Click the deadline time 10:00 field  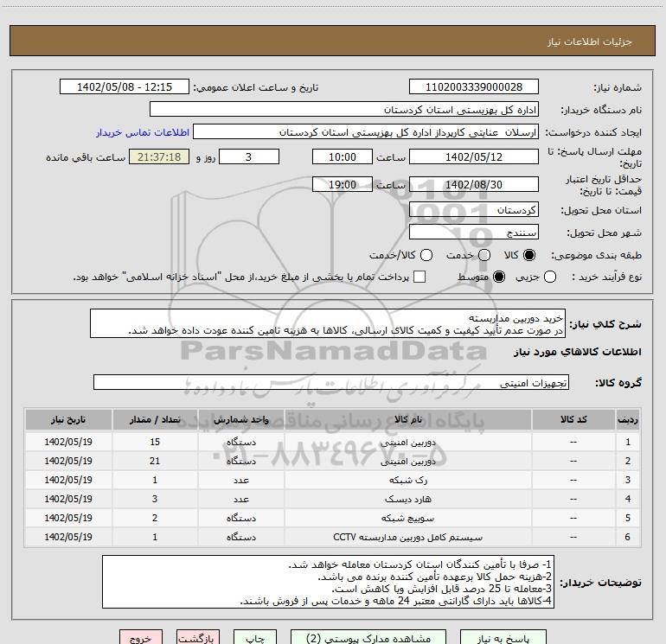pyautogui.click(x=343, y=156)
